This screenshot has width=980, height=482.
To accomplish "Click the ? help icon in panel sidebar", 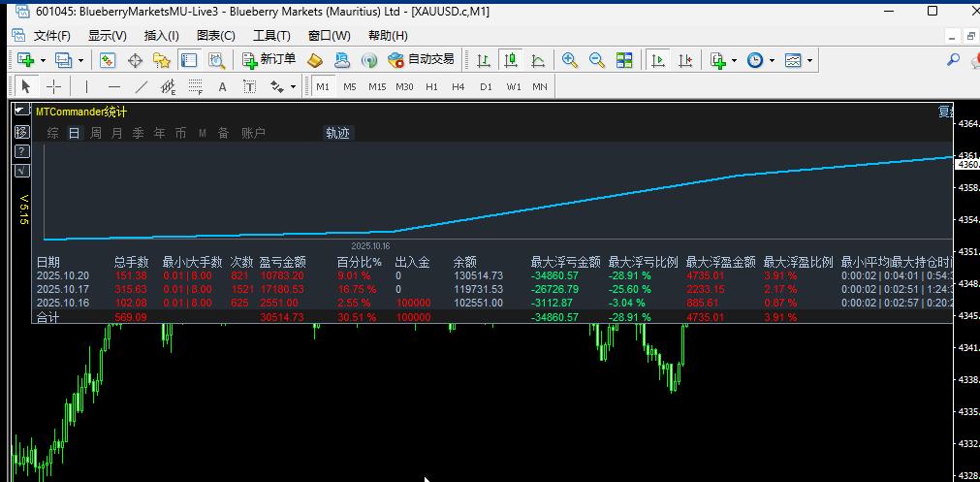I will click(21, 150).
